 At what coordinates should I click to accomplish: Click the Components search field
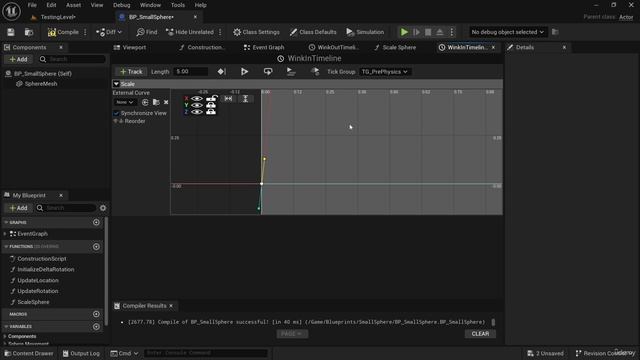pos(72,59)
